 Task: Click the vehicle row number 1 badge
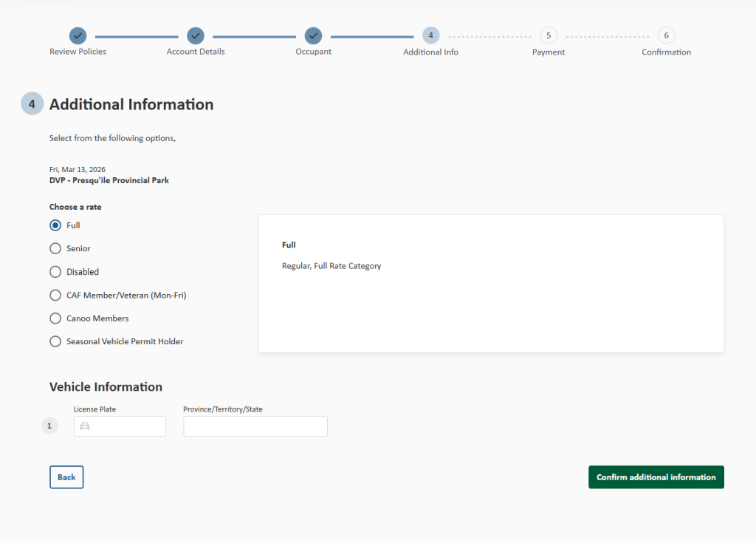[49, 426]
